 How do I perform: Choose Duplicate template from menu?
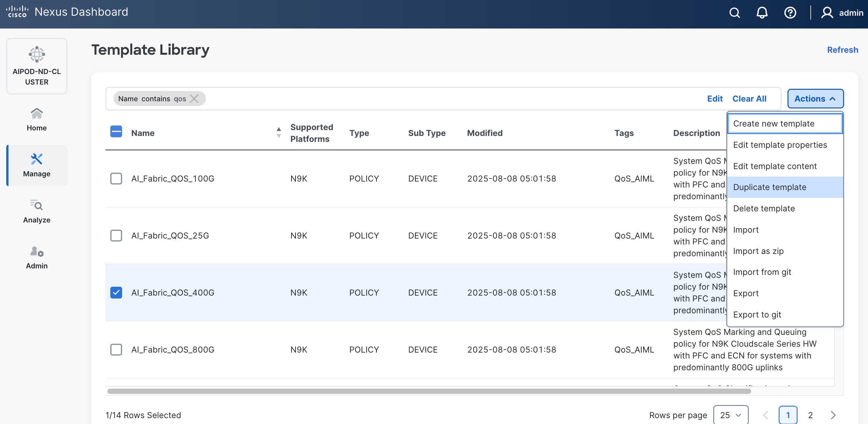coord(769,187)
